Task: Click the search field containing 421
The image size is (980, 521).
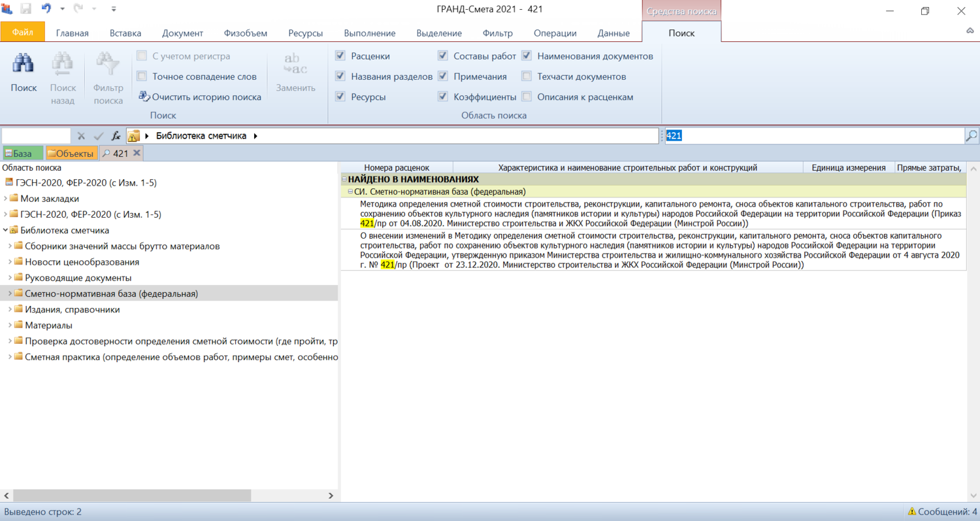Action: (814, 136)
